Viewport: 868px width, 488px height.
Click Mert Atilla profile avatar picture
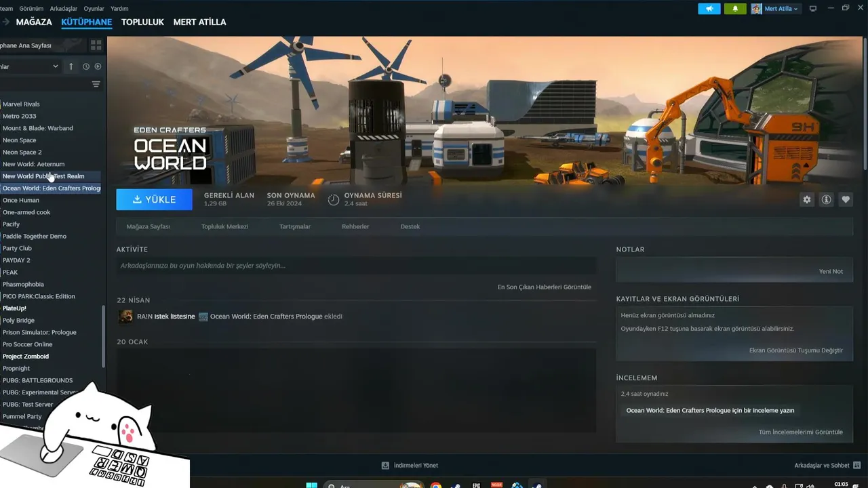(x=756, y=9)
